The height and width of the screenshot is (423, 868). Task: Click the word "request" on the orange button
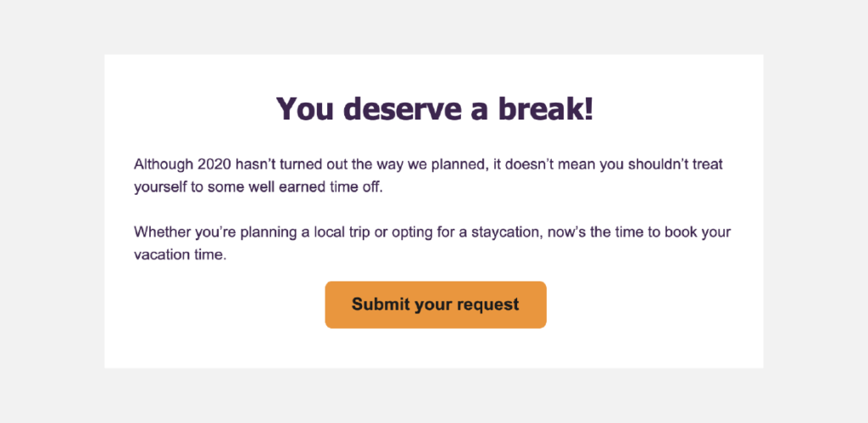[x=487, y=304]
